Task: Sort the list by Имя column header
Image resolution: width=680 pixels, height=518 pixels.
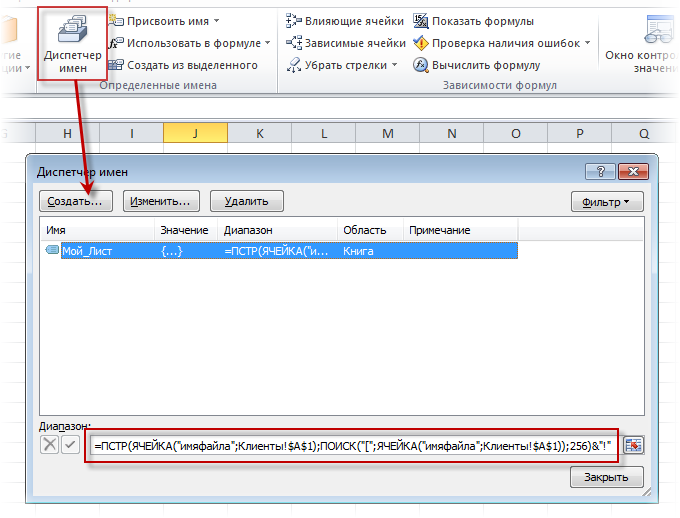Action: 97,230
